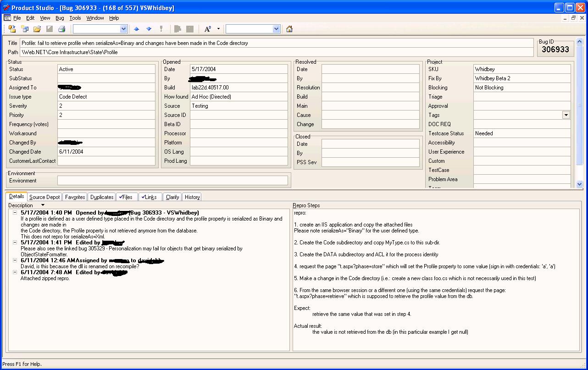
Task: Open a file with the folder icon
Action: pyautogui.click(x=37, y=29)
